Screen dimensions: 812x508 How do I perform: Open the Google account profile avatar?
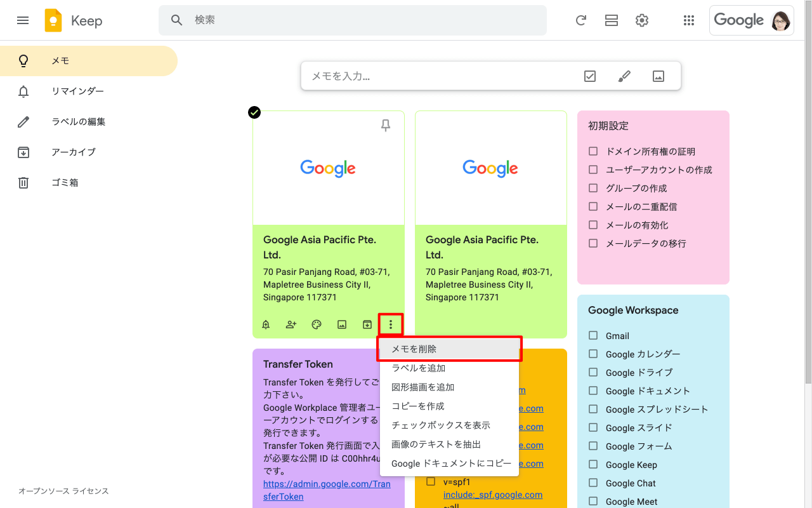point(781,20)
